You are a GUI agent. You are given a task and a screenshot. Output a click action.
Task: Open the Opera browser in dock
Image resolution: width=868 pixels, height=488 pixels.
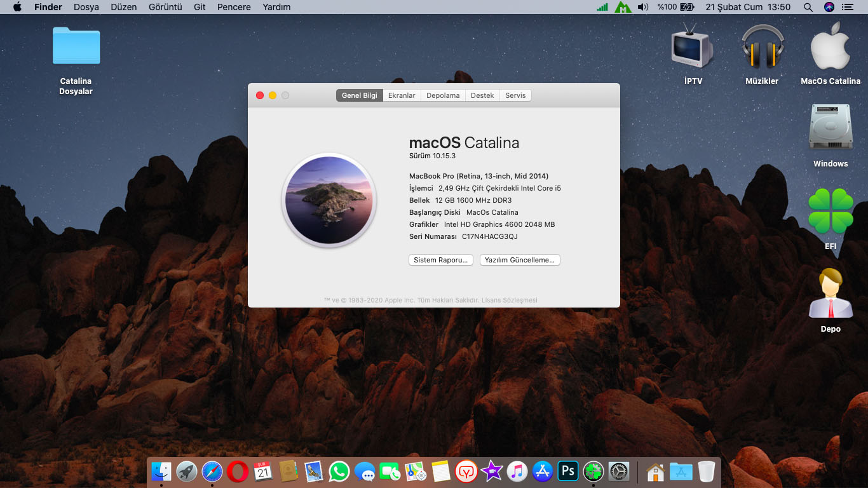pyautogui.click(x=238, y=471)
